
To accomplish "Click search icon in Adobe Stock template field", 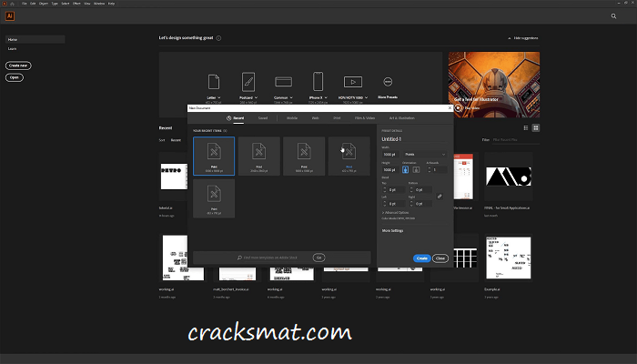I will pyautogui.click(x=239, y=258).
